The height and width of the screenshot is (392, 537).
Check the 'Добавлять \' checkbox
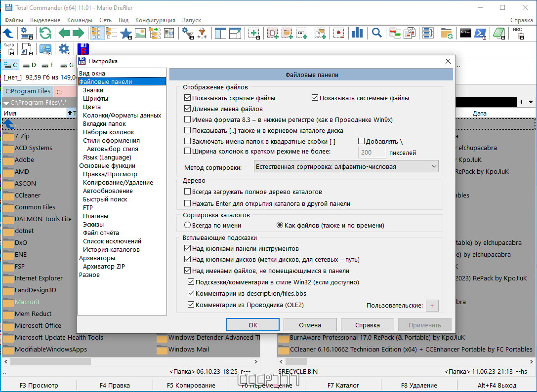(361, 141)
